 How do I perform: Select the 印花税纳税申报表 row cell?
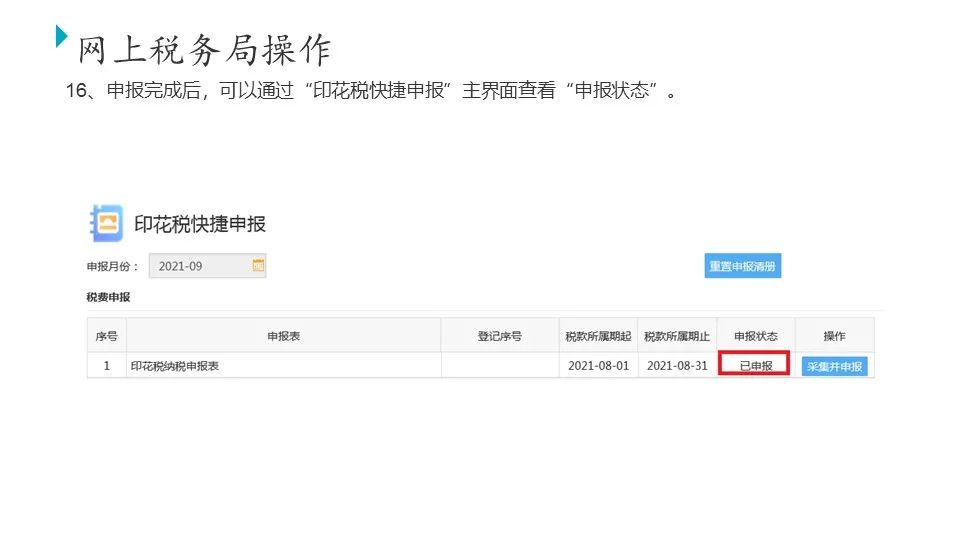tap(283, 366)
